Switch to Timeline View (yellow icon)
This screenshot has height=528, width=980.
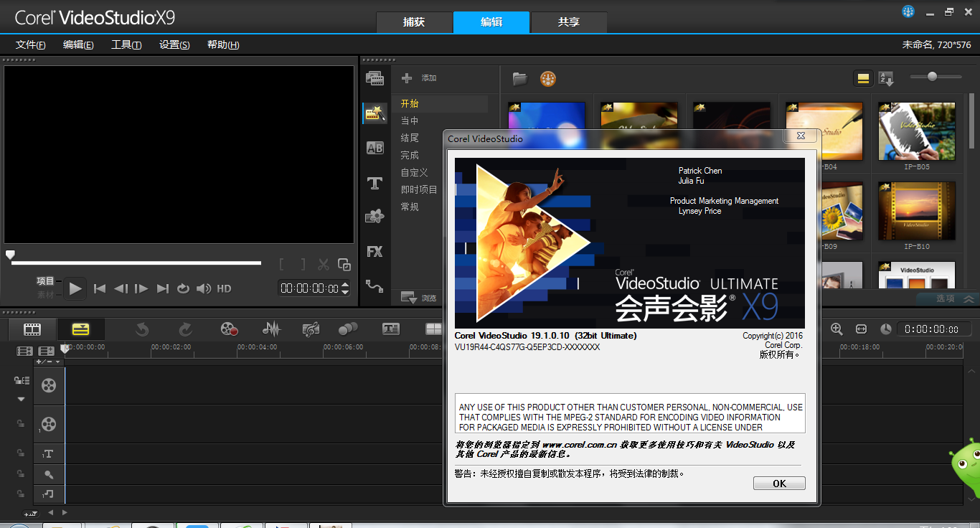81,329
